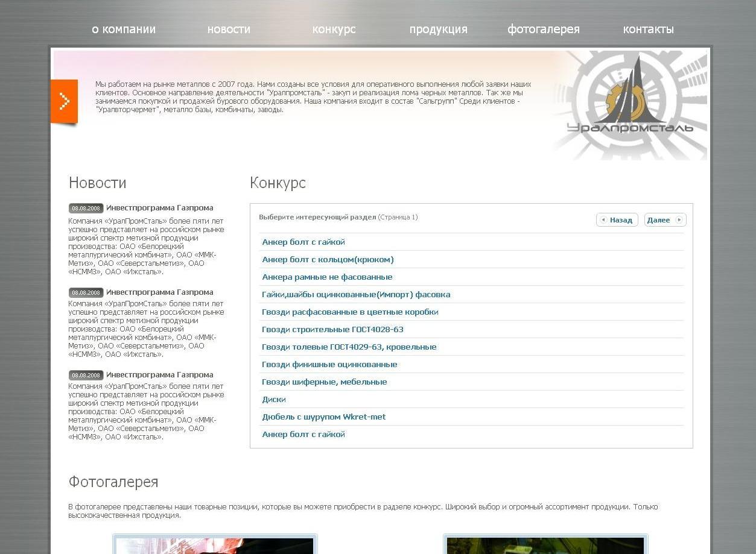Open 'Гайки,шайбы оцинкованные(Импорт) фасовка' link
The image size is (756, 554).
[356, 295]
